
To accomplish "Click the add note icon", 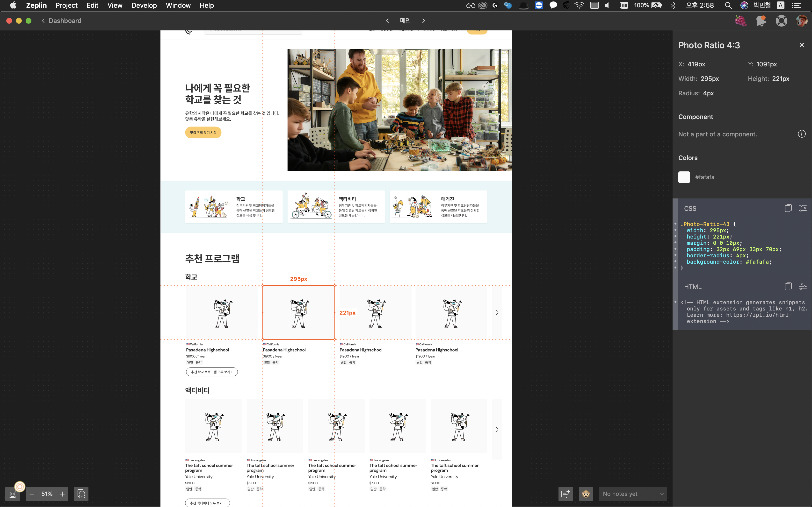I will [x=565, y=493].
